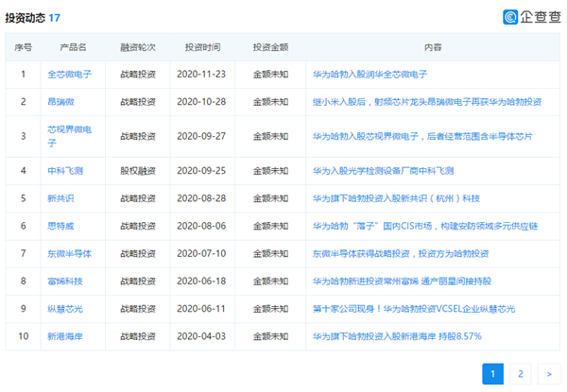567x392 pixels.
Task: Open article about 常州富烯 investment
Action: (403, 281)
